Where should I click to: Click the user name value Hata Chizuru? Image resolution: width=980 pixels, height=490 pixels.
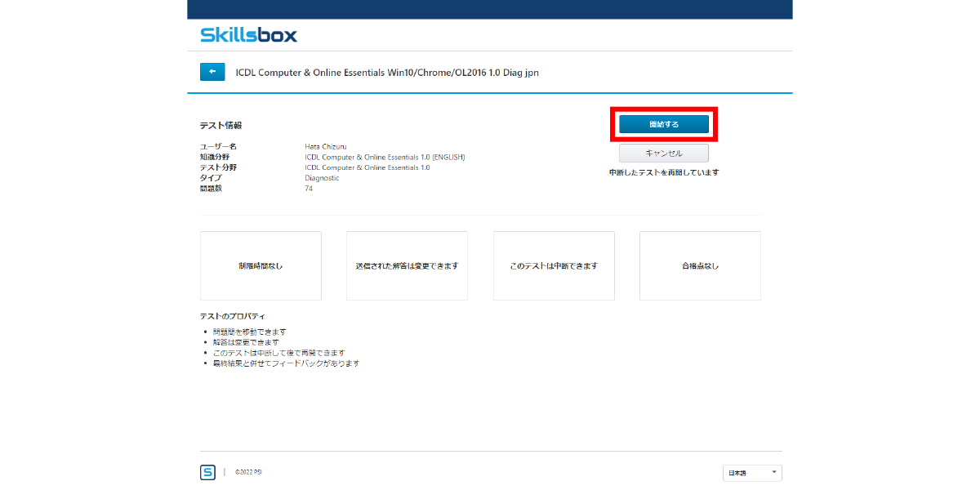point(326,147)
